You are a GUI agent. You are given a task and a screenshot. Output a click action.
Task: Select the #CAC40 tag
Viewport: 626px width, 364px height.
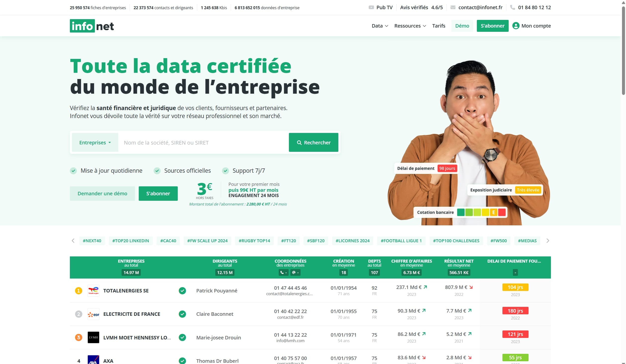168,241
